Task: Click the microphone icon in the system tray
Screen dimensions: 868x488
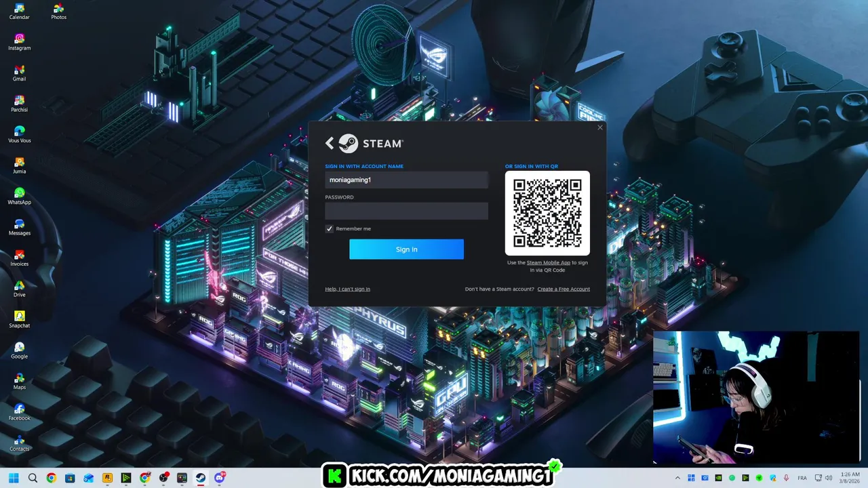Action: 786,478
